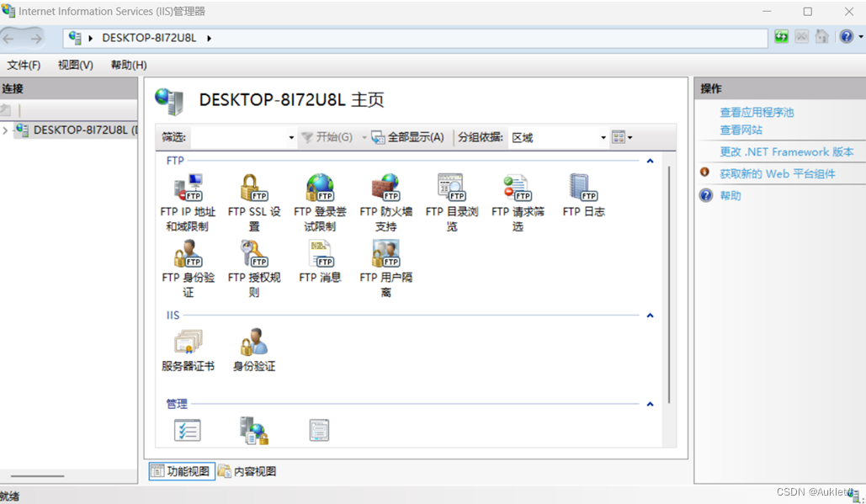Click DESKTOP-8I72U8L in address breadcrumb

(149, 38)
